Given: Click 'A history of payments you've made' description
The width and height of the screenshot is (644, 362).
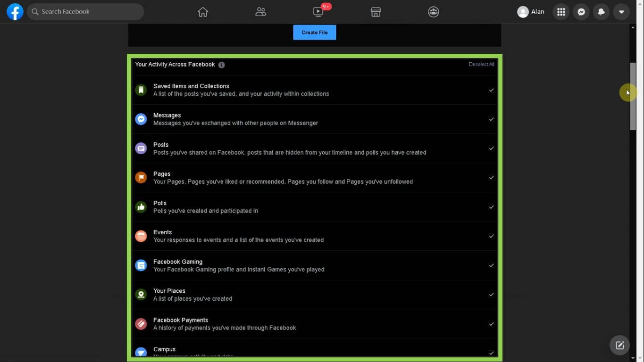Looking at the screenshot, I should (225, 328).
